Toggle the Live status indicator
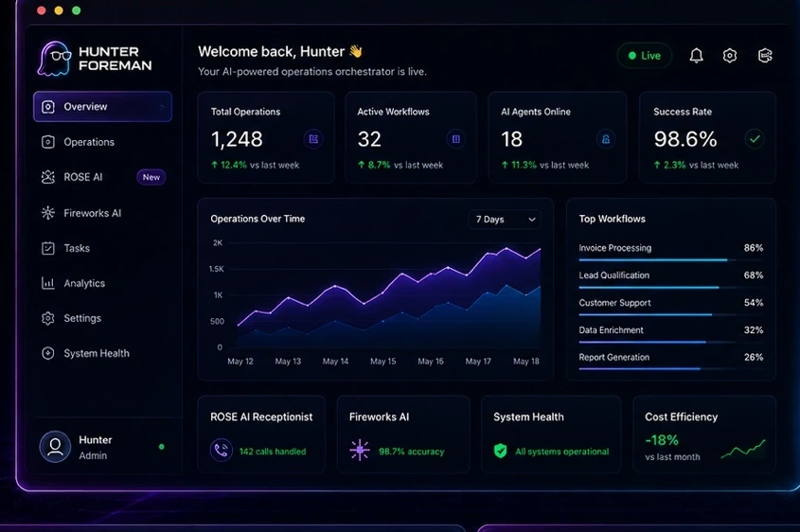 (645, 56)
